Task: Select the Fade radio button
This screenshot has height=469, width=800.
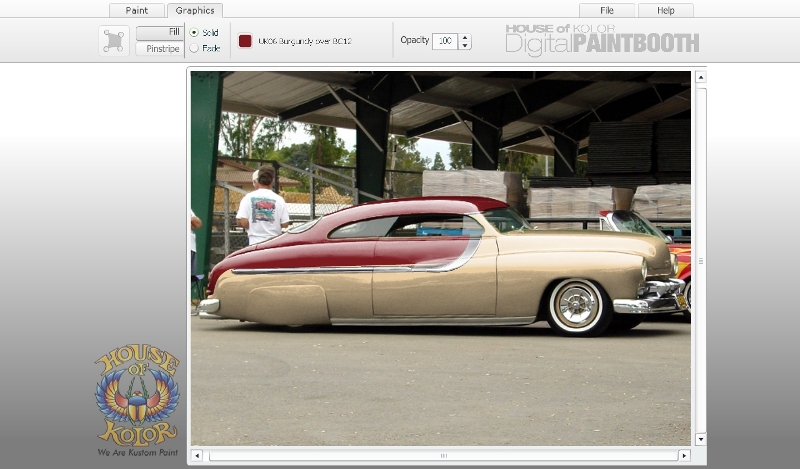Action: pyautogui.click(x=194, y=48)
